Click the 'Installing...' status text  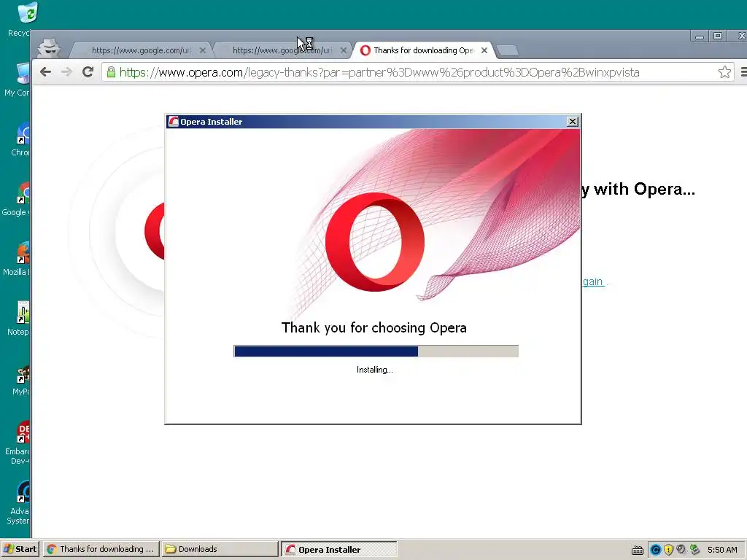[x=374, y=370]
